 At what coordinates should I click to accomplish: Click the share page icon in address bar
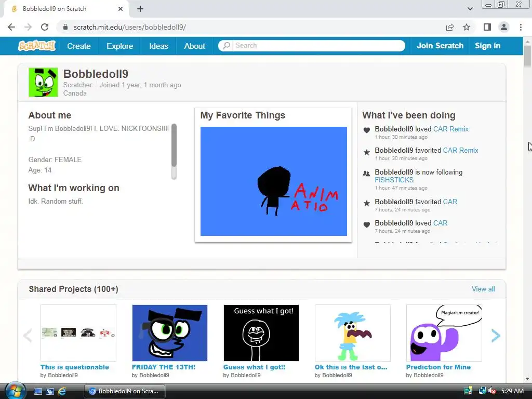pyautogui.click(x=450, y=27)
